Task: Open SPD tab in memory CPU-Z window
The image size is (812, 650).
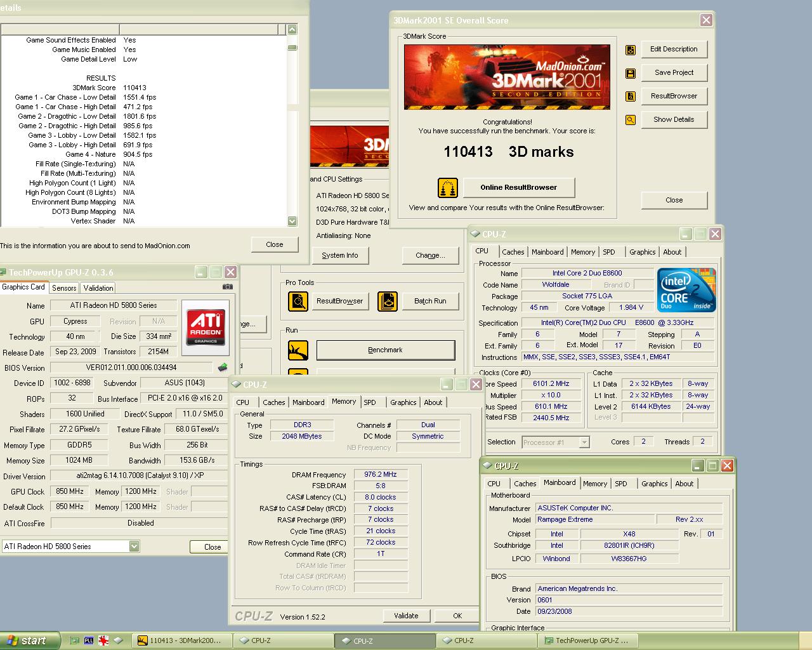Action: click(370, 402)
